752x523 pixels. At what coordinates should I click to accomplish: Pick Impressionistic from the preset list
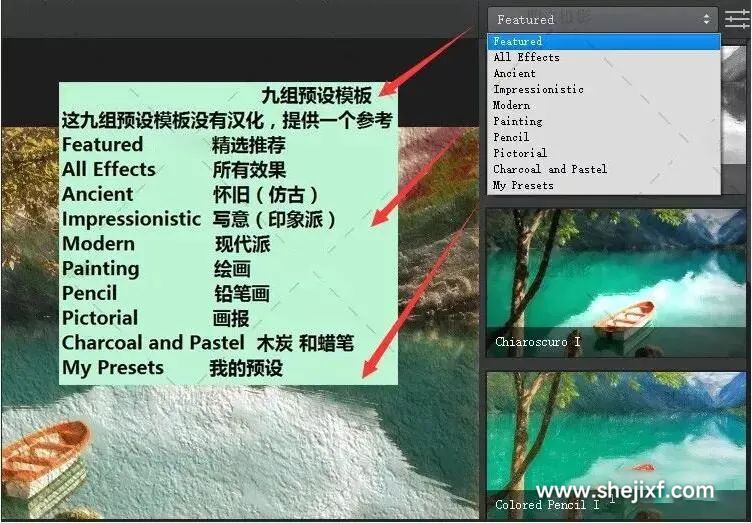[x=538, y=90]
